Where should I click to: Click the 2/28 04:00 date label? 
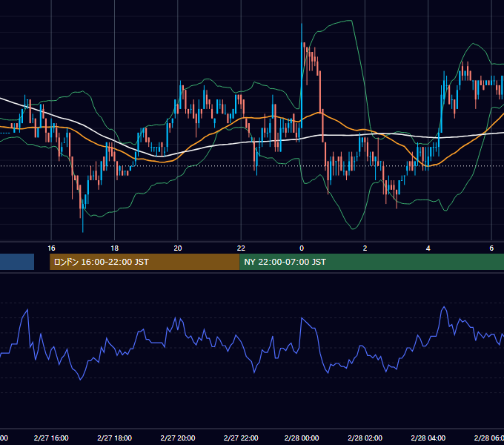(x=428, y=438)
